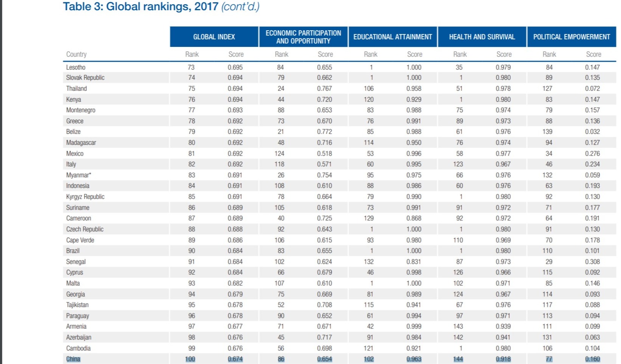Click the country name Italy

click(x=71, y=164)
